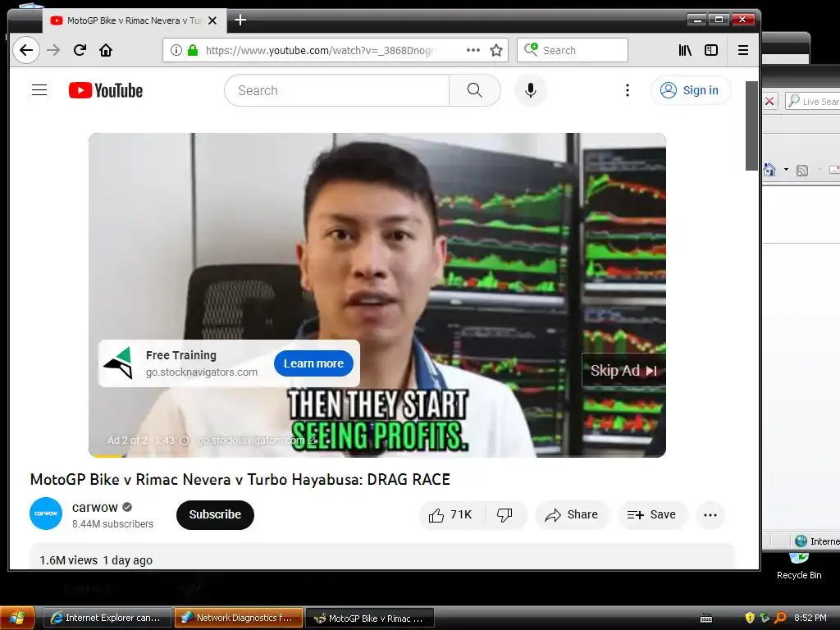The height and width of the screenshot is (630, 840).
Task: Start voice search with the microphone icon
Action: (531, 90)
